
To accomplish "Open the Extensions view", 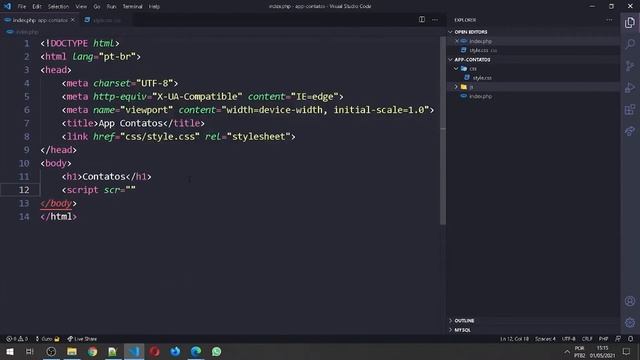I will pos(630,109).
